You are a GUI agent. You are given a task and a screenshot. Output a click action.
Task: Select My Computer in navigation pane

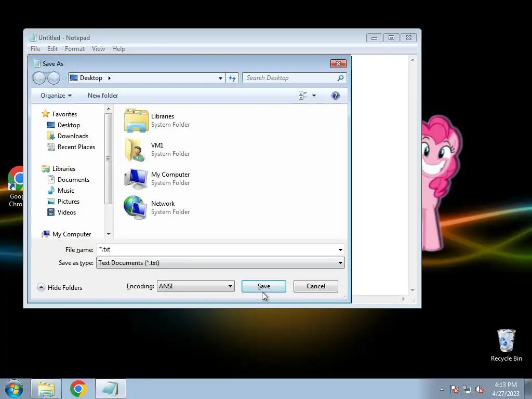coord(72,234)
